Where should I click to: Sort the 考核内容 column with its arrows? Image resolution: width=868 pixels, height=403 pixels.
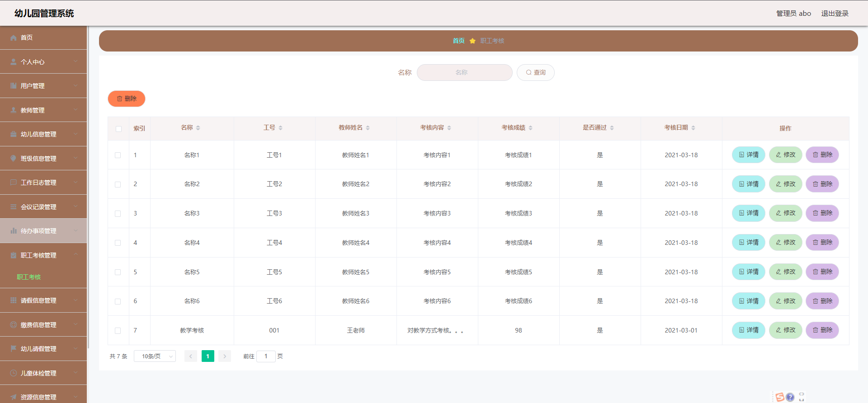[x=449, y=128]
